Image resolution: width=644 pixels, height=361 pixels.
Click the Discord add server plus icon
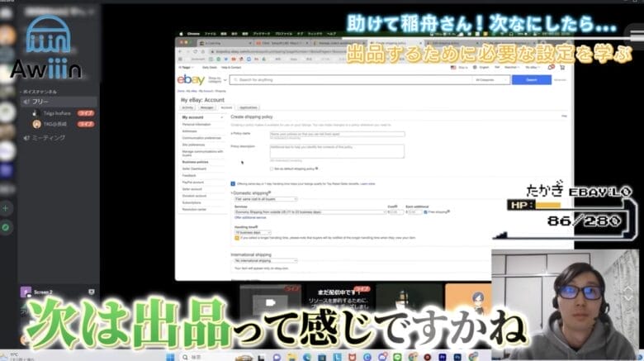[x=6, y=208]
